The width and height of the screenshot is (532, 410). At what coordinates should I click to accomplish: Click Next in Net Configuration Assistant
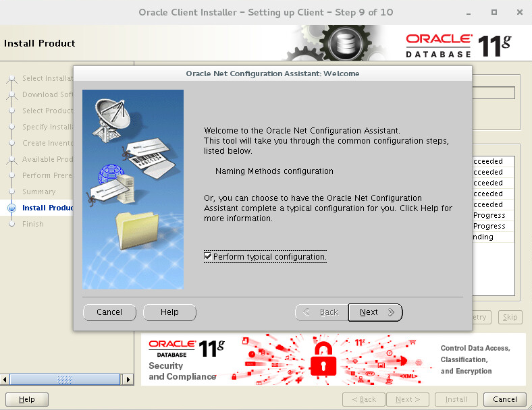pos(375,312)
